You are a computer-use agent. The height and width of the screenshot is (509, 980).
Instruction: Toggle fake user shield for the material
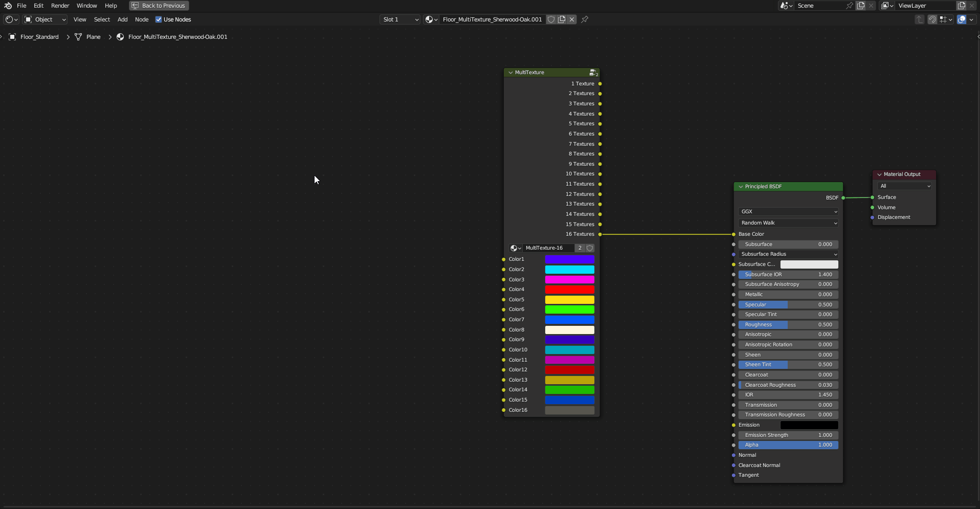pos(551,19)
